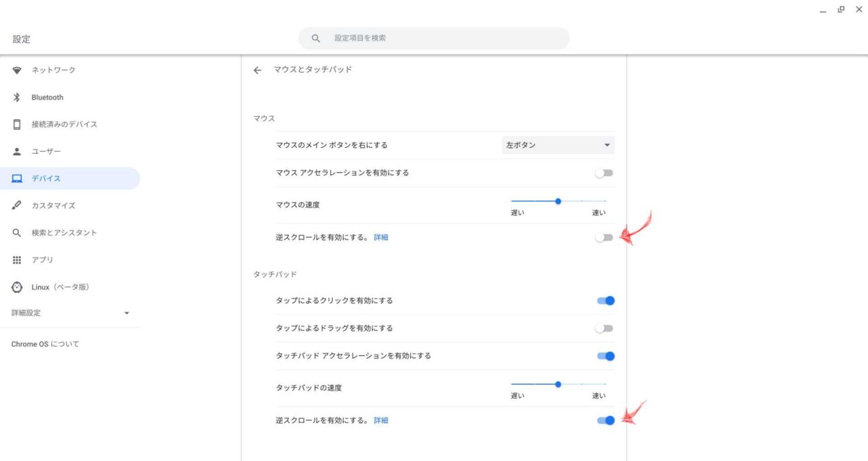Disable タップによるクリック toggle

point(606,300)
